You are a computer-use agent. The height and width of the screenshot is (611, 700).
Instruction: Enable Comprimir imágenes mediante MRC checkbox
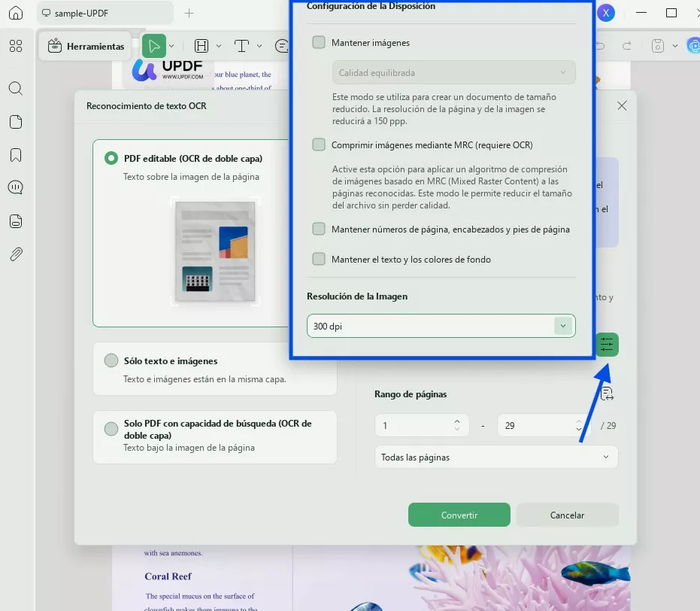(319, 144)
